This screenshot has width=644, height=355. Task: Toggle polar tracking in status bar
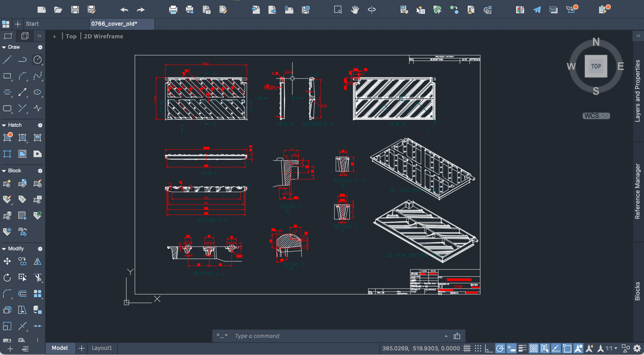coord(500,348)
